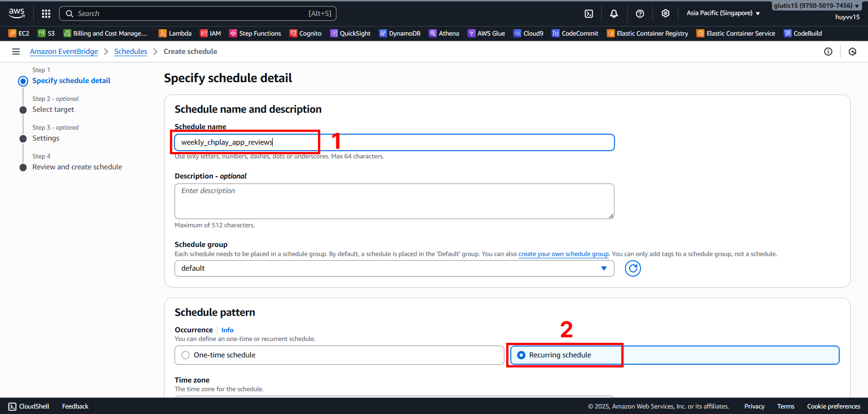Screen dimensions: 868x414
Task: Open the Lambda bookmark shortcut
Action: pyautogui.click(x=175, y=33)
